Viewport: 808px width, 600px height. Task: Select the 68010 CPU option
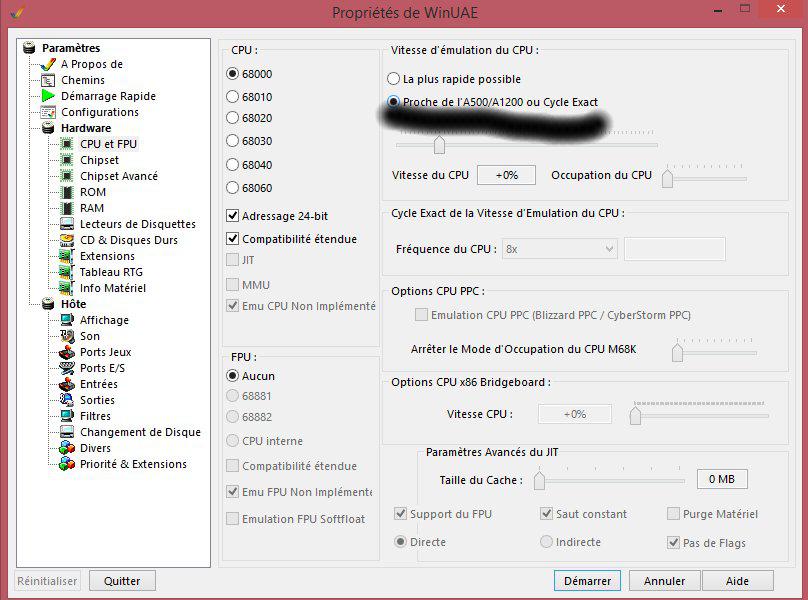tap(232, 96)
